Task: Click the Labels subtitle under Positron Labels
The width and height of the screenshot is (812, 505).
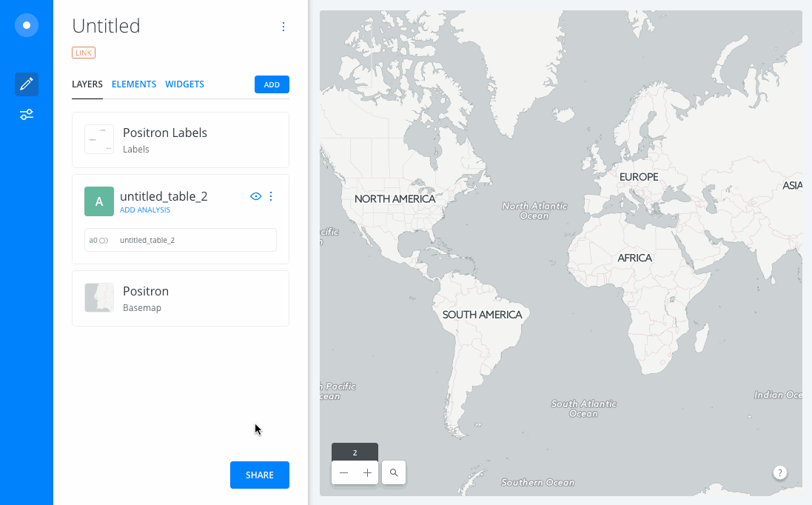Action: click(x=135, y=149)
